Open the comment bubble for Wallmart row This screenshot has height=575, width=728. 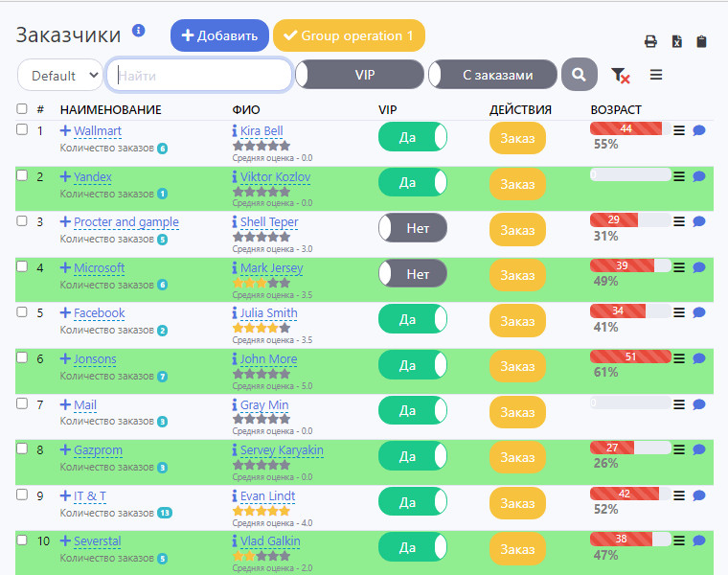tap(698, 130)
